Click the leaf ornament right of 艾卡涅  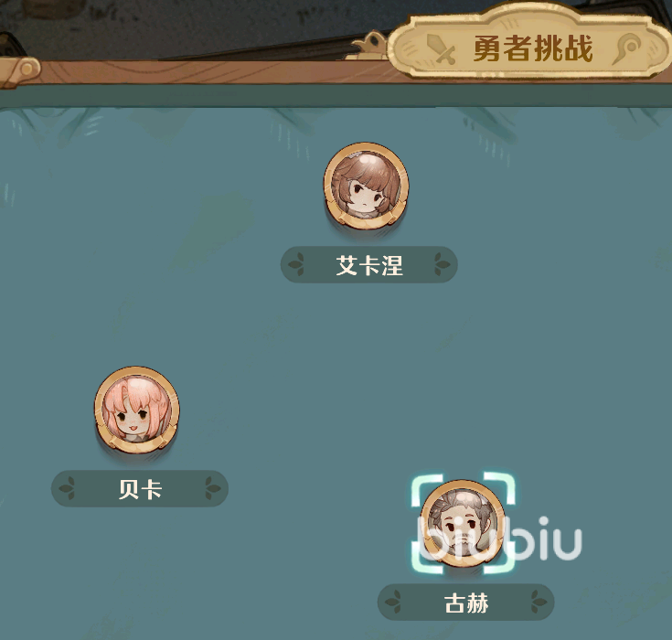tap(442, 264)
